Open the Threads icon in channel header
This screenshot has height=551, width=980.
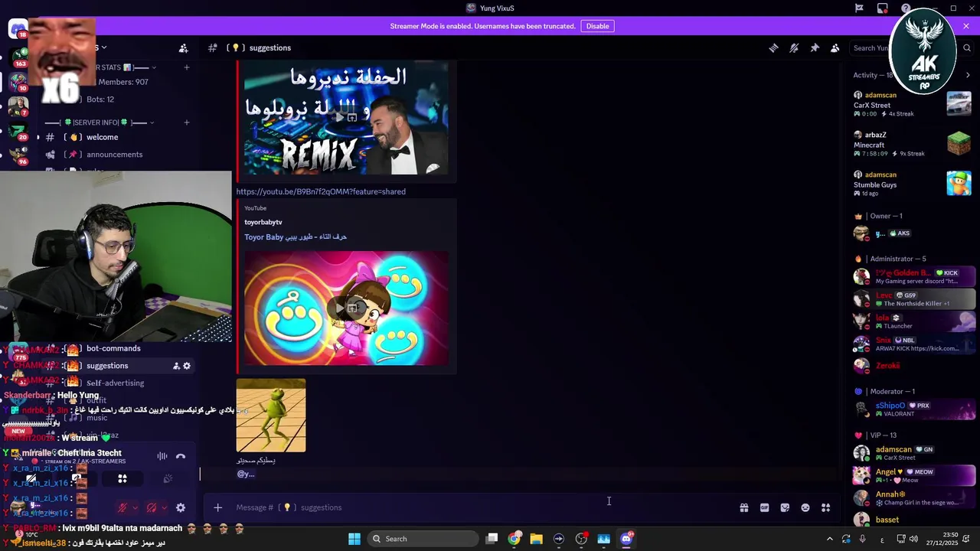coord(773,47)
